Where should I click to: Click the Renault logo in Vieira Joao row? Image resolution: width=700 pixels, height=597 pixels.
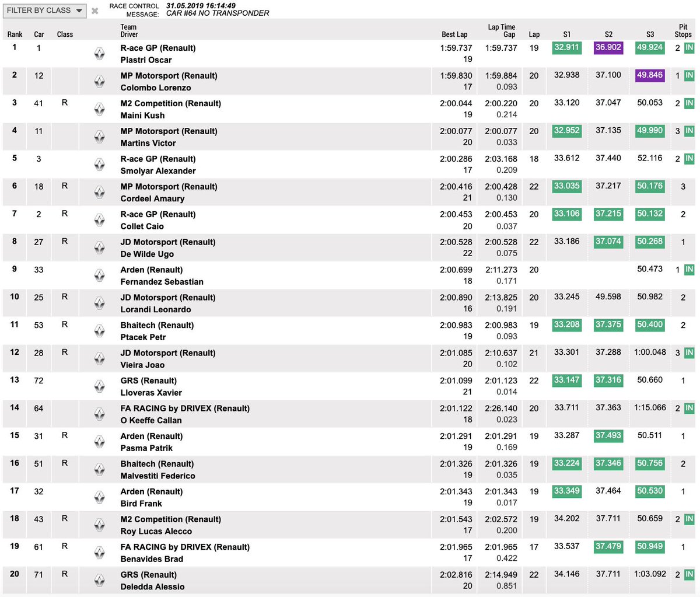100,359
